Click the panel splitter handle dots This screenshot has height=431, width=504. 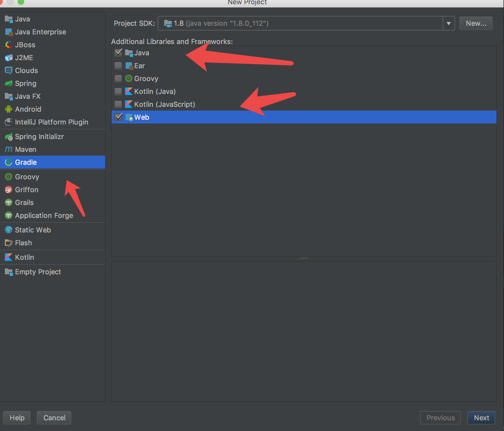pyautogui.click(x=304, y=258)
